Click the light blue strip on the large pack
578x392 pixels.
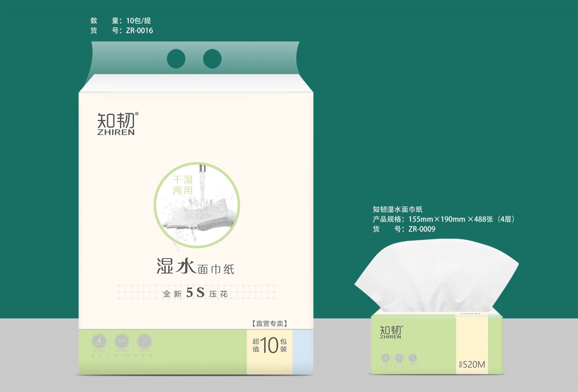tap(303, 352)
